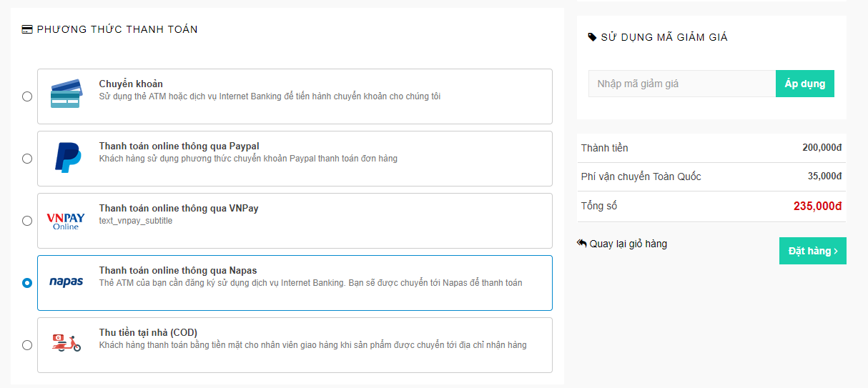Click the credit card icon beside Phương thức thanh toán

coord(27,29)
